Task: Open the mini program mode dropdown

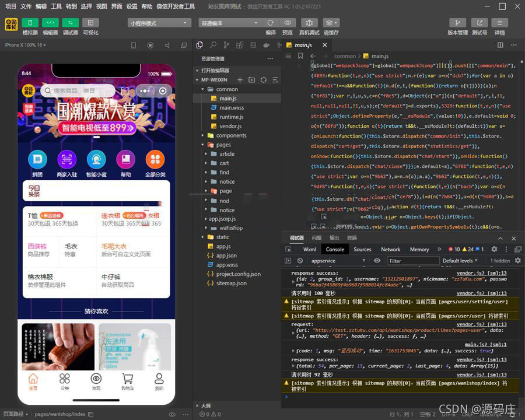Action: 159,23
